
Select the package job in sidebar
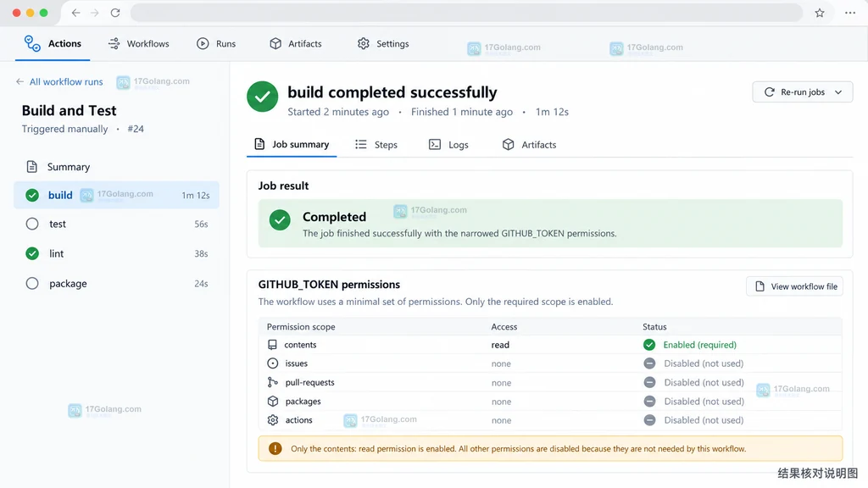pos(116,283)
